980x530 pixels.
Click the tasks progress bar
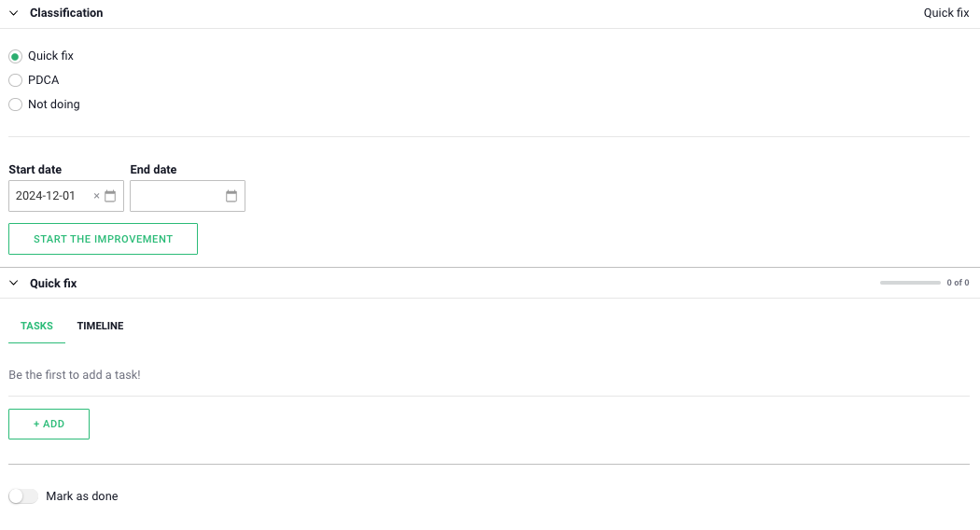point(910,283)
